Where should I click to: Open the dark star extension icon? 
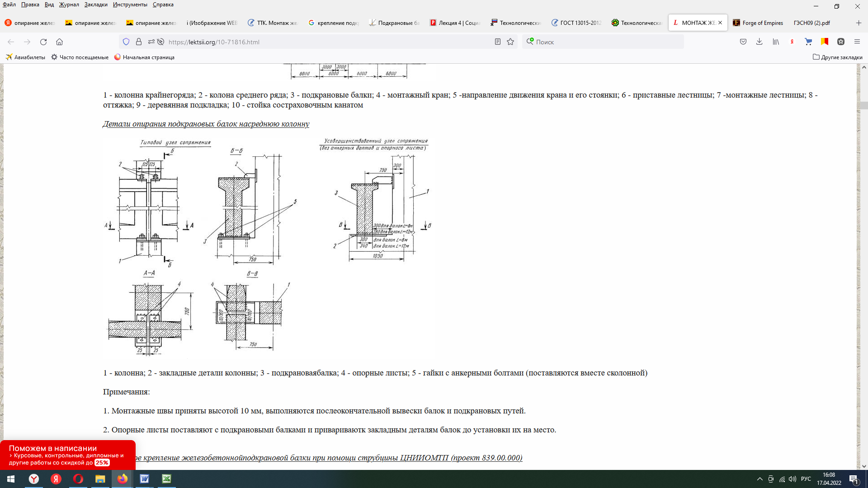point(841,42)
